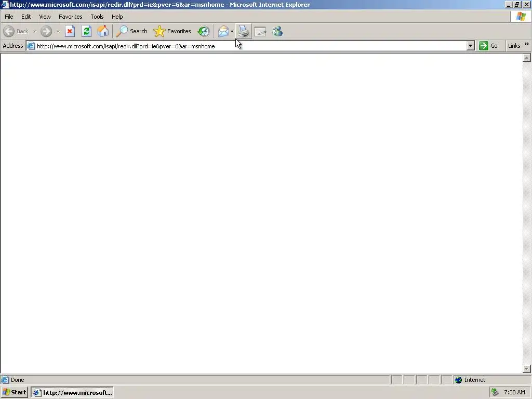Open the Forward history dropdown arrow
Viewport: 532px width, 399px height.
tap(58, 31)
